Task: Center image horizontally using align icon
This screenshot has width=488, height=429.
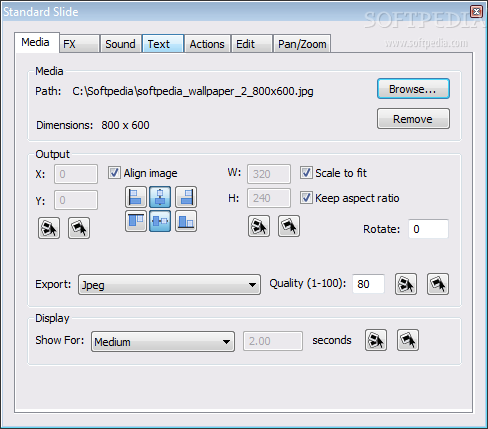Action: point(160,197)
